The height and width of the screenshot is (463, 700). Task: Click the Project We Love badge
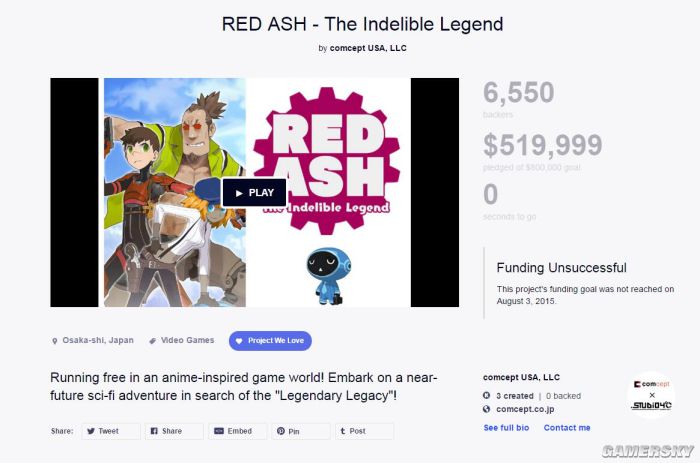click(x=270, y=341)
